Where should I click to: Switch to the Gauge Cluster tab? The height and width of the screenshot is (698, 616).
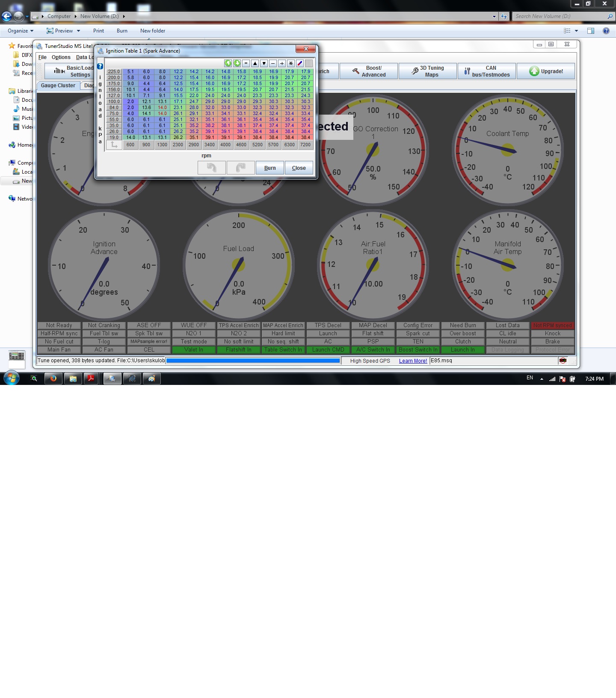point(58,86)
